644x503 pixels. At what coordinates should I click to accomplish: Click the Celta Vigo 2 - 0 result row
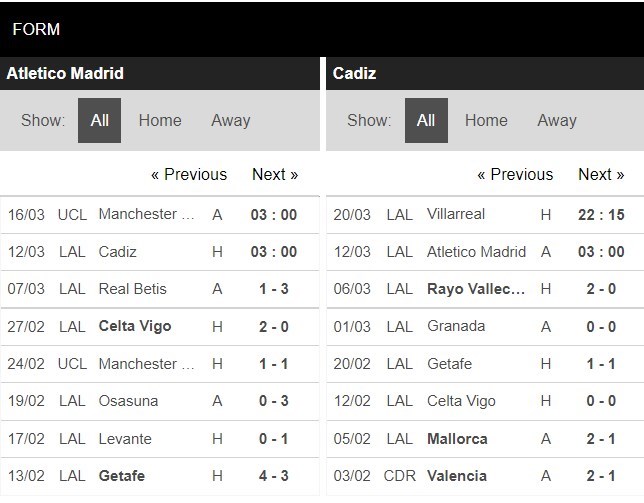point(160,327)
